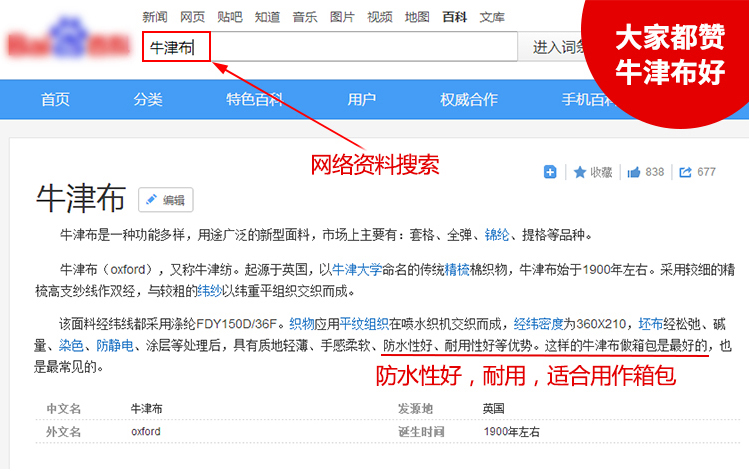Click the oxford value in info table
Image resolution: width=750 pixels, height=475 pixels.
tap(146, 432)
